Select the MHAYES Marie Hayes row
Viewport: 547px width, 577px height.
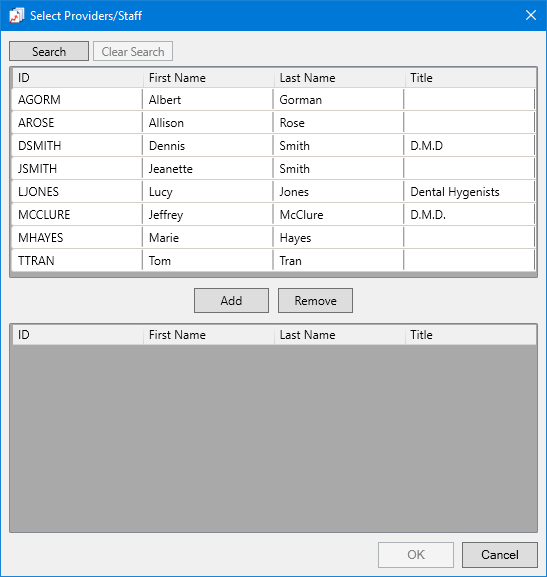tap(274, 238)
